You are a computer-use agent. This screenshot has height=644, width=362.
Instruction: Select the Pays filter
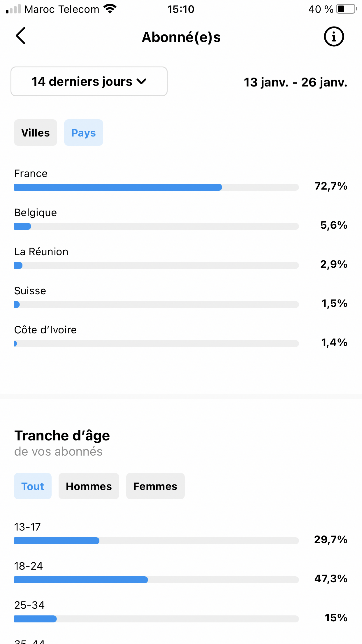pos(84,133)
